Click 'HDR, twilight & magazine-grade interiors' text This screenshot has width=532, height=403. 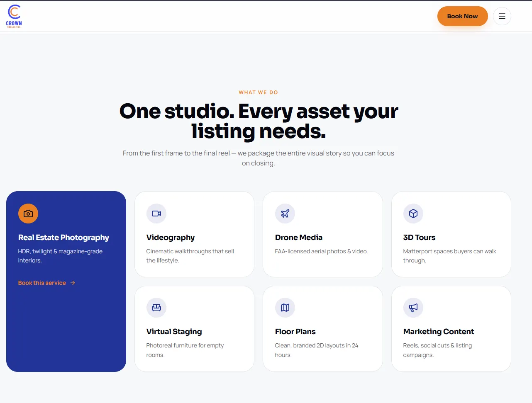click(60, 256)
